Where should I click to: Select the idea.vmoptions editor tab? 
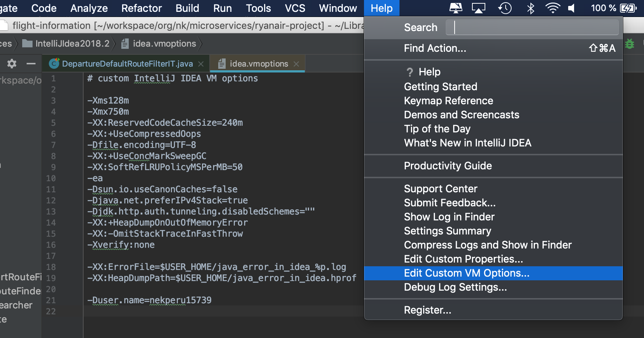(257, 64)
